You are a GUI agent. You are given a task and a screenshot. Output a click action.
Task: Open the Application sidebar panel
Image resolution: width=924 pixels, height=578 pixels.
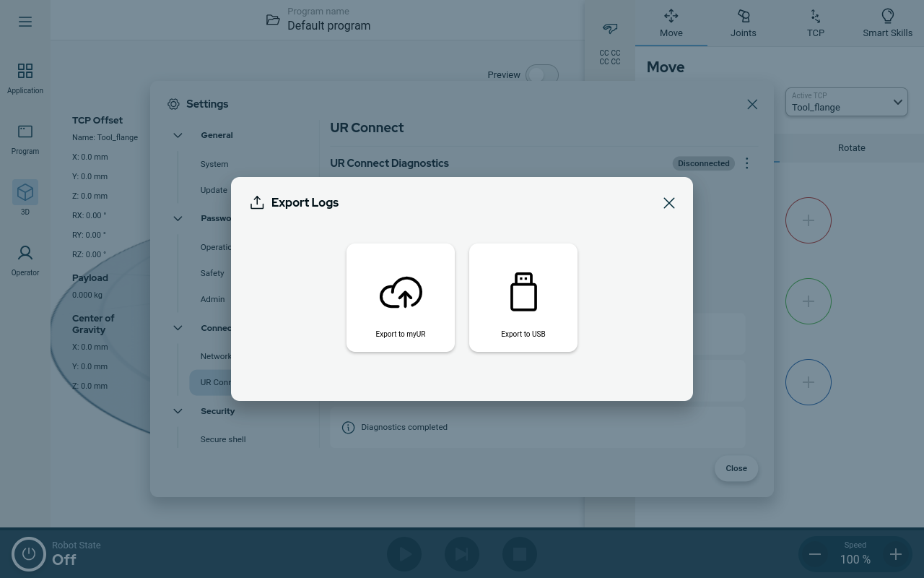click(x=25, y=77)
